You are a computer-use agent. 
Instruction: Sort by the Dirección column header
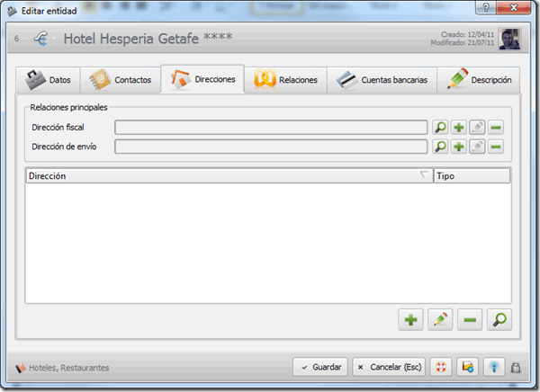229,176
